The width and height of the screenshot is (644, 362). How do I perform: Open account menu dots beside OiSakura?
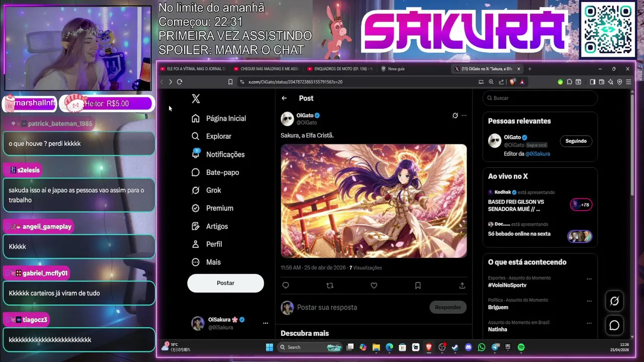(x=266, y=323)
